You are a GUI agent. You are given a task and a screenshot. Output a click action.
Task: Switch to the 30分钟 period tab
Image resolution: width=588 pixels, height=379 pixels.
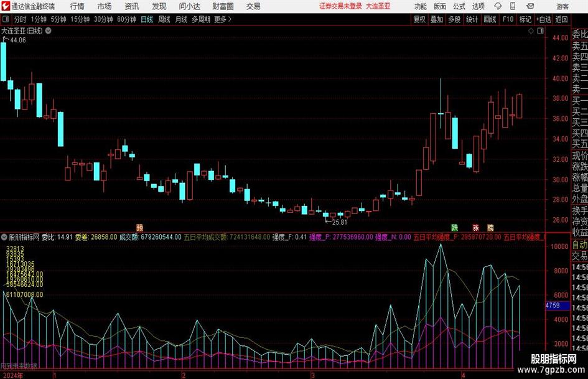[x=103, y=19]
